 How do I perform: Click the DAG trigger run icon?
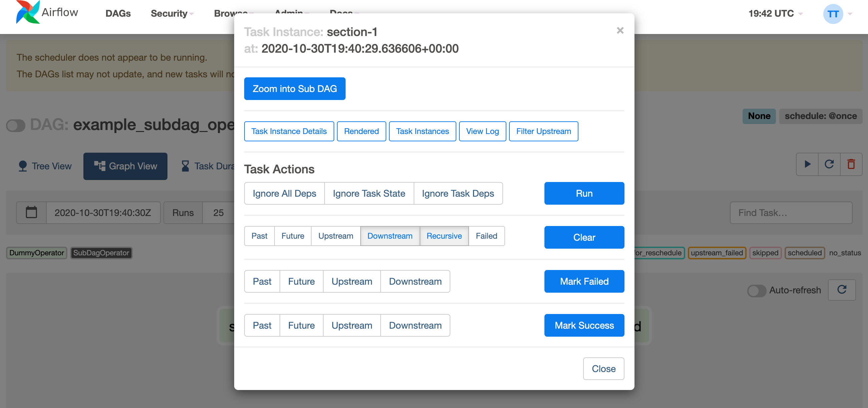(x=807, y=164)
